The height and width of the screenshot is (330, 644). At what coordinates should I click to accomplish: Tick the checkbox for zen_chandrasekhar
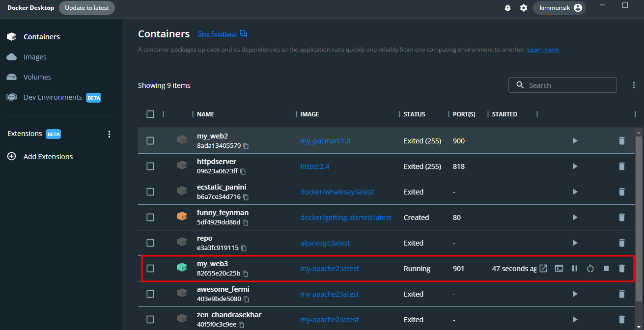pos(150,320)
